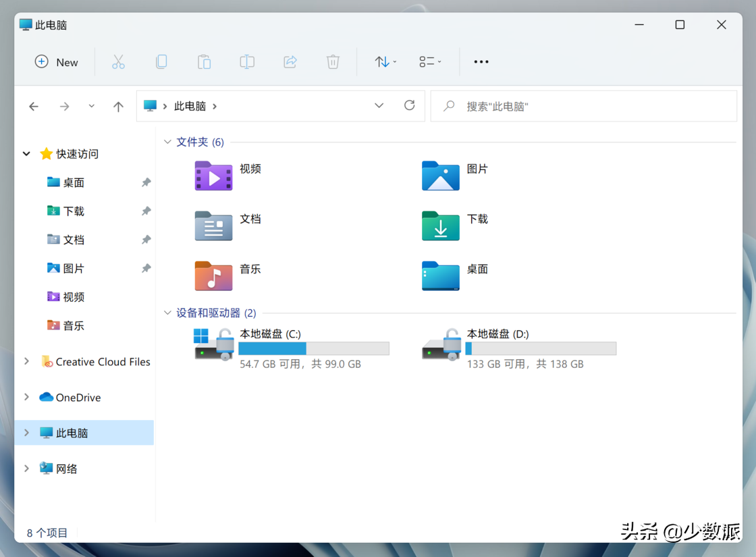Click the Rename icon in the toolbar
The height and width of the screenshot is (557, 756).
[247, 61]
